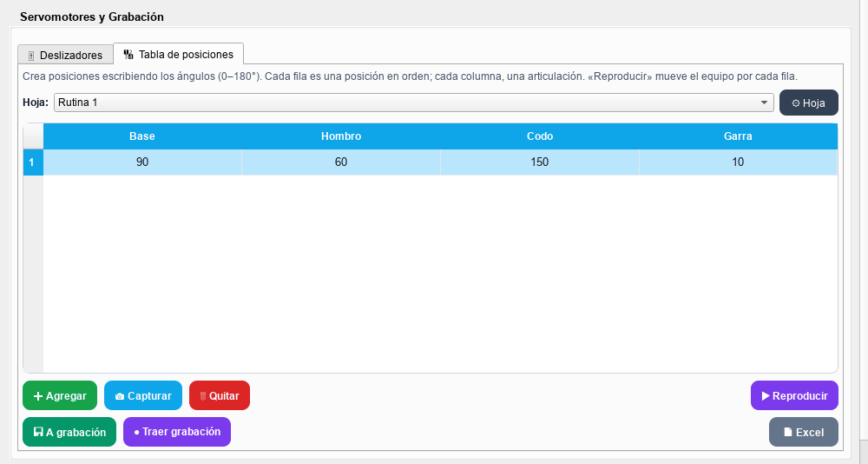The width and height of the screenshot is (868, 464).
Task: Click the Hombro column header
Action: pyautogui.click(x=341, y=136)
